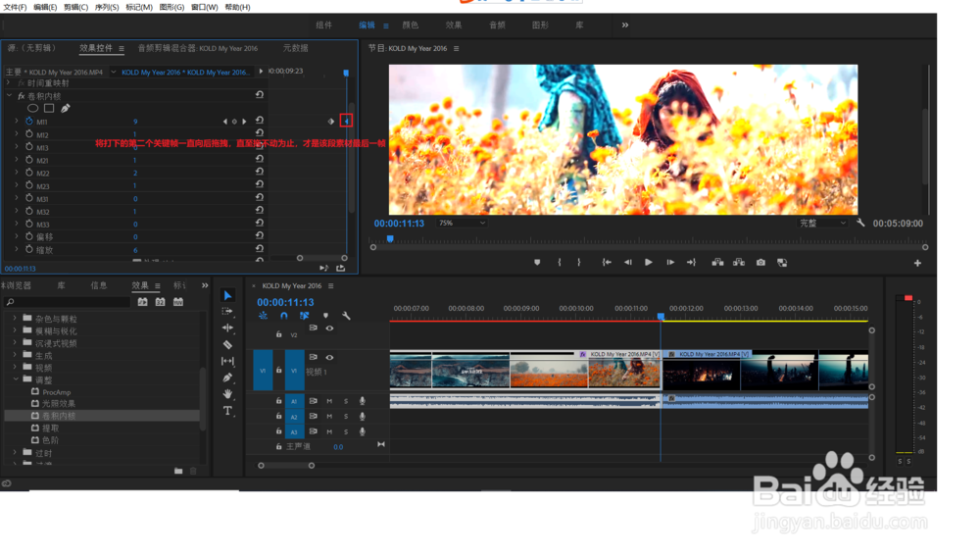Play the program monitor video
This screenshot has width=980, height=555.
(648, 263)
